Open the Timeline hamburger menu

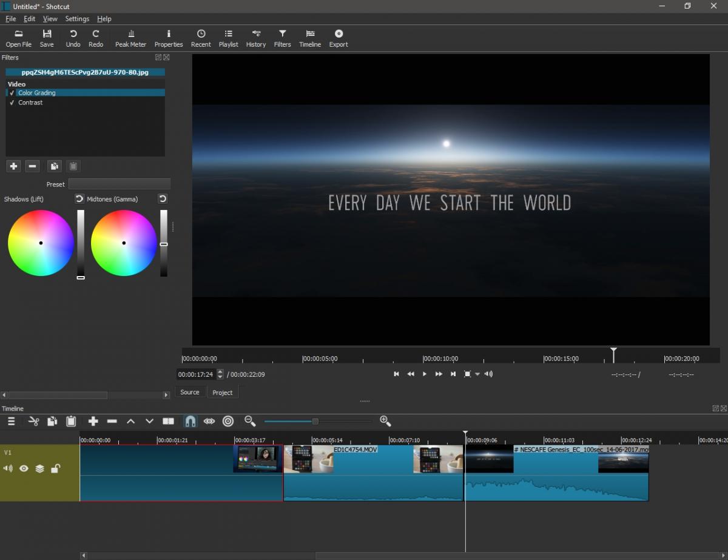(x=11, y=421)
